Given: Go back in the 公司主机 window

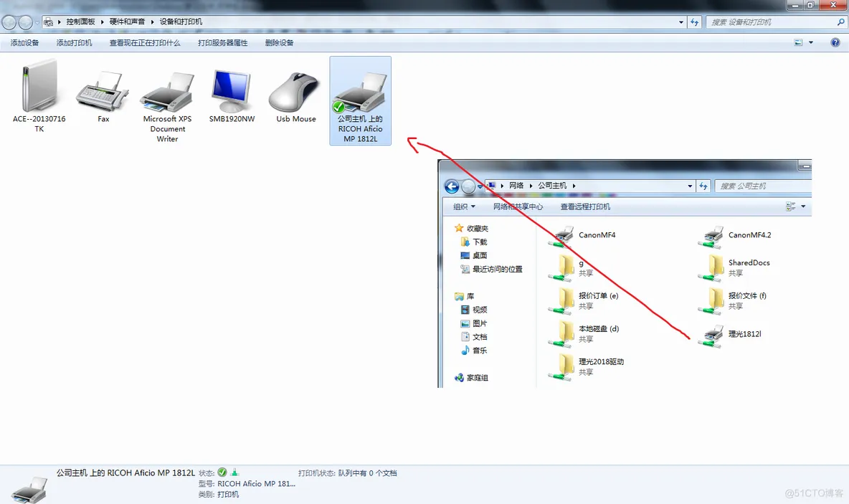Looking at the screenshot, I should pyautogui.click(x=452, y=187).
